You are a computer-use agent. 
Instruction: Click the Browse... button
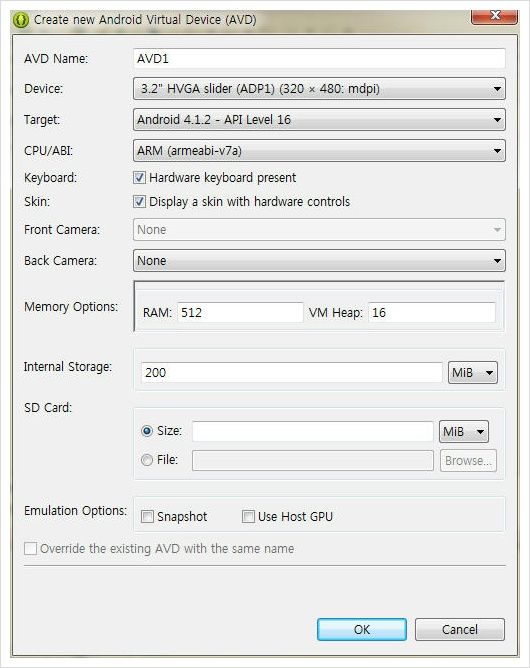coord(468,461)
